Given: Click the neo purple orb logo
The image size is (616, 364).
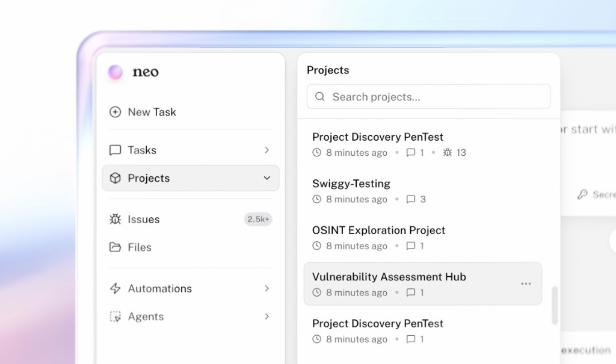Looking at the screenshot, I should tap(115, 72).
